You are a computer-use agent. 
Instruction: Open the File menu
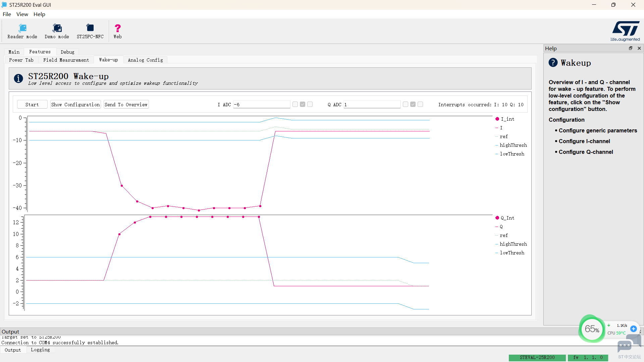pyautogui.click(x=7, y=14)
